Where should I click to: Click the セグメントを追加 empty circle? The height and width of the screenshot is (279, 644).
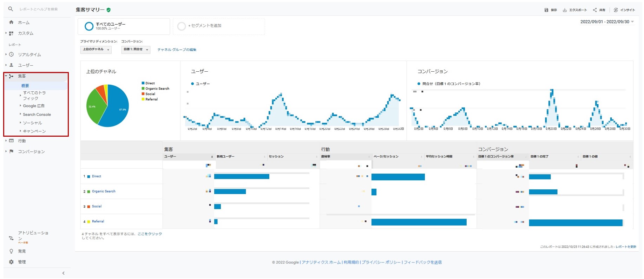pyautogui.click(x=182, y=26)
